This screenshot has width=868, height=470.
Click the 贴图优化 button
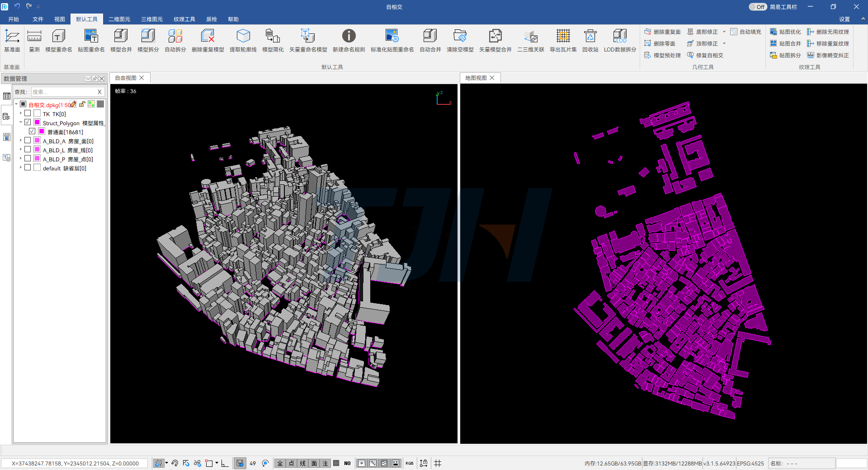tap(786, 32)
